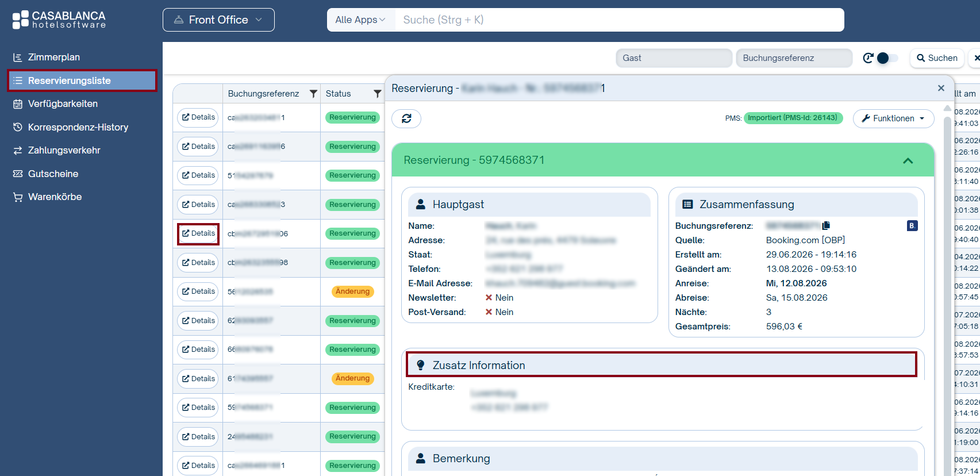980x476 pixels.
Task: Open Details for the booking starting with 56
Action: point(198,291)
